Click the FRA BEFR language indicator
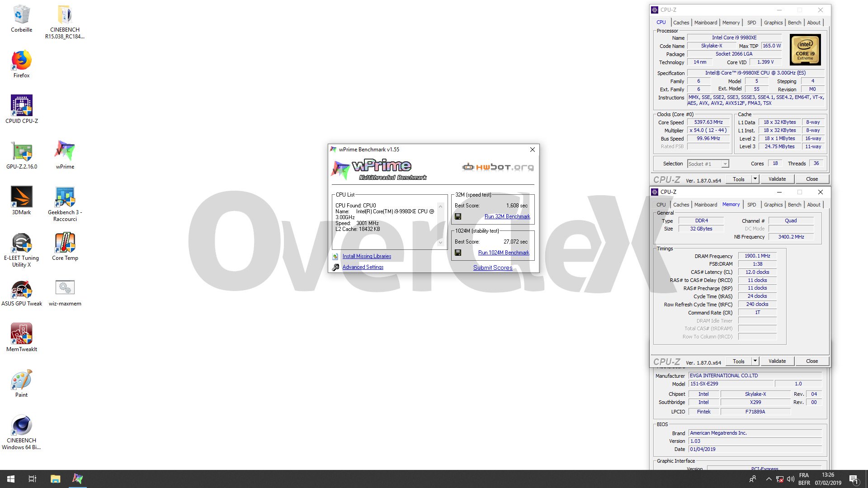The width and height of the screenshot is (868, 488). [804, 479]
